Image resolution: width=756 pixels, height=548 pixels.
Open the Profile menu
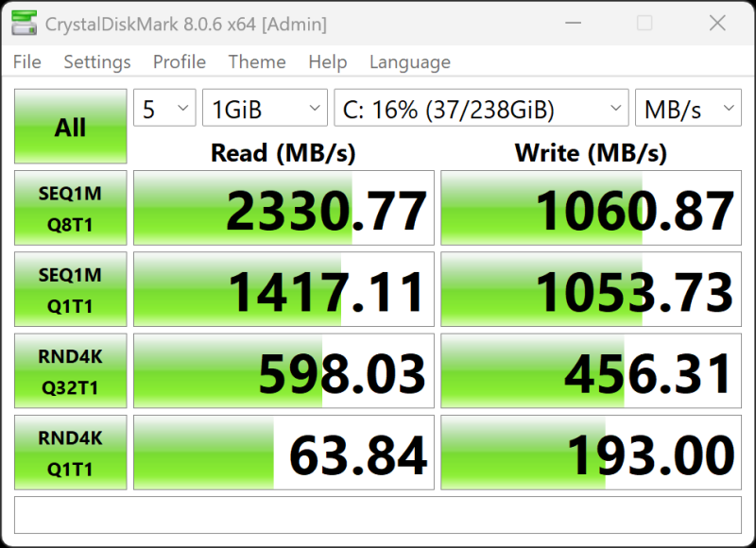(180, 62)
